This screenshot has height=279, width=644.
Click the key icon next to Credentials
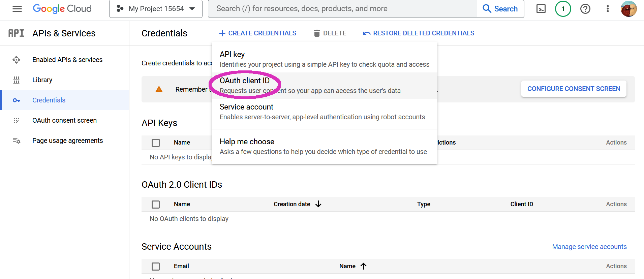(16, 100)
